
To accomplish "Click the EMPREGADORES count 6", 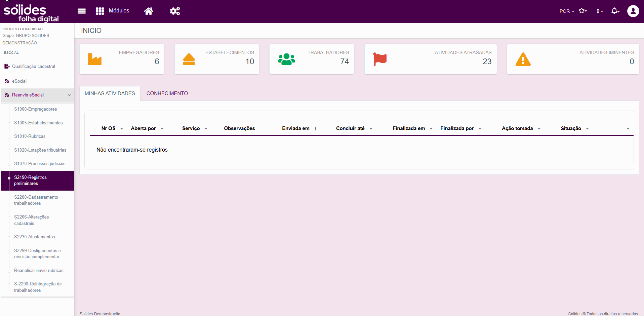I will [157, 62].
